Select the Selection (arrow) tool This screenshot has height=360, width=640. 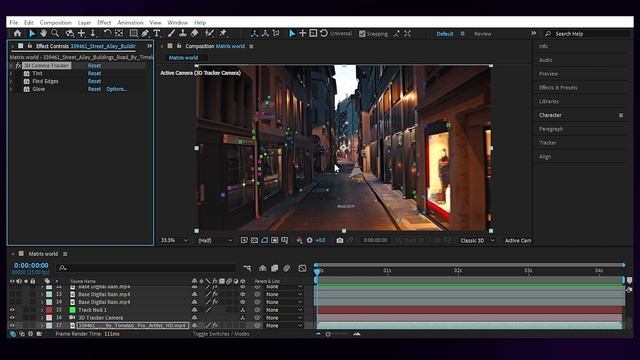click(x=32, y=33)
